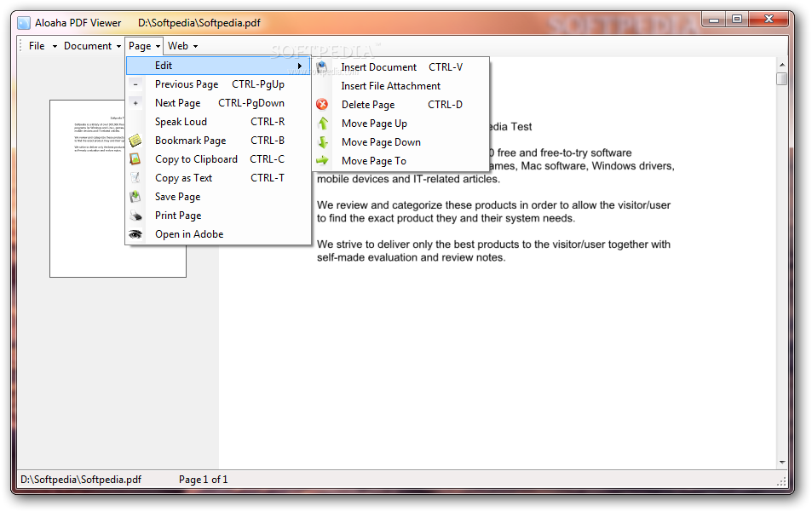The width and height of the screenshot is (812, 512).
Task: Close the open Page menu
Action: tap(145, 46)
